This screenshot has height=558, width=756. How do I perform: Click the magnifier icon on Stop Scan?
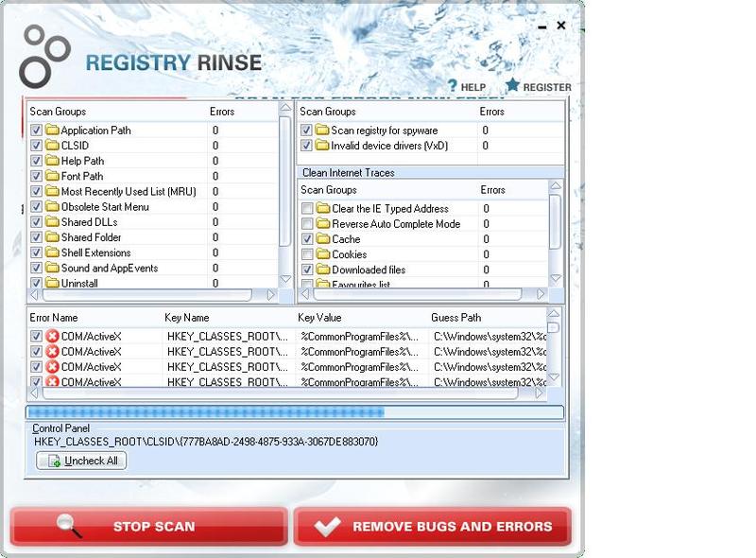coord(69,526)
